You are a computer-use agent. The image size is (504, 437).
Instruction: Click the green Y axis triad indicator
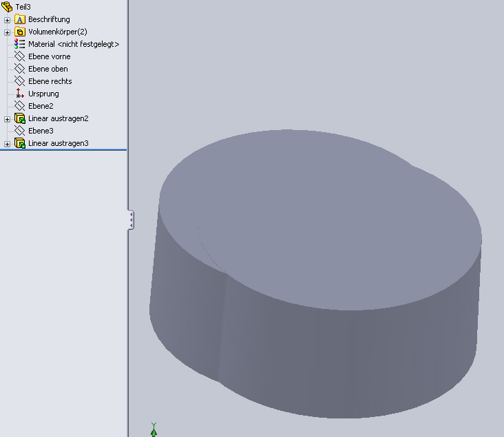pos(154,429)
